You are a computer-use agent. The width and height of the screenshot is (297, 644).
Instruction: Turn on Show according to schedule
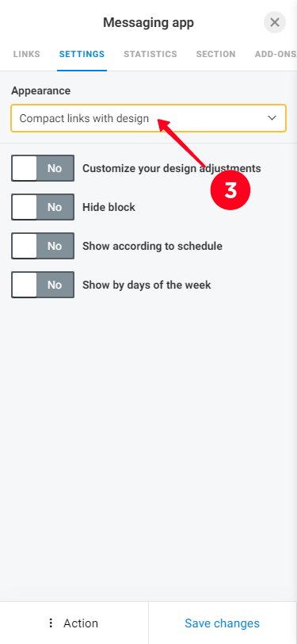click(x=43, y=246)
